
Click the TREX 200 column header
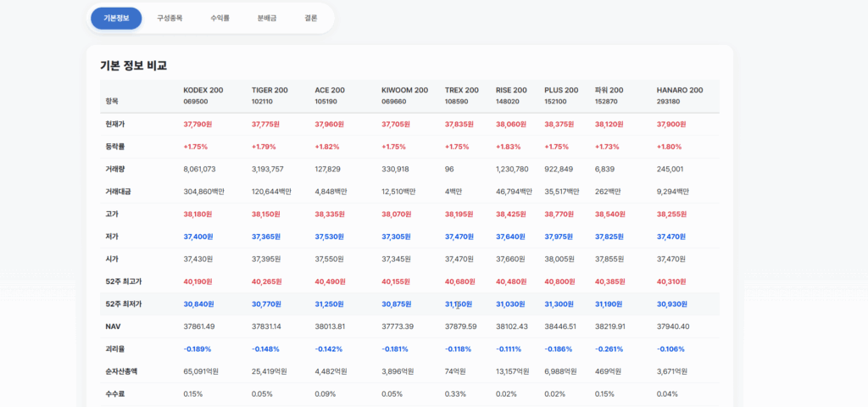point(462,95)
